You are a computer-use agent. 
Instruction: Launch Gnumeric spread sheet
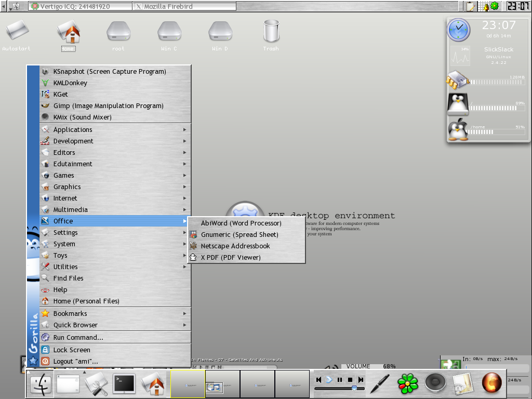pyautogui.click(x=247, y=234)
